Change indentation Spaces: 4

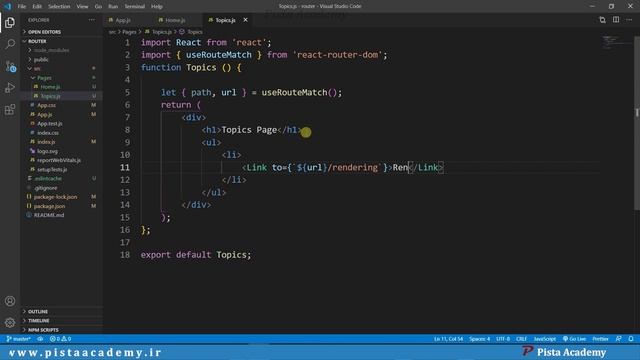[x=480, y=339]
